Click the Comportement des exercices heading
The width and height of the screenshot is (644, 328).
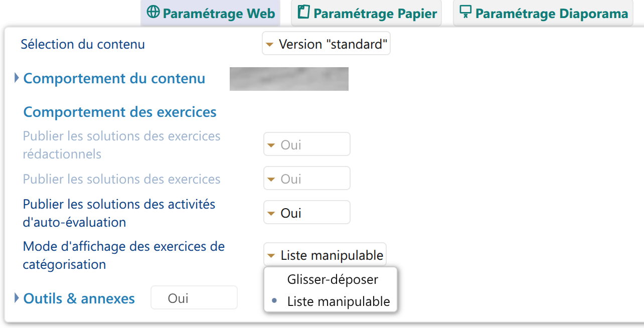120,112
